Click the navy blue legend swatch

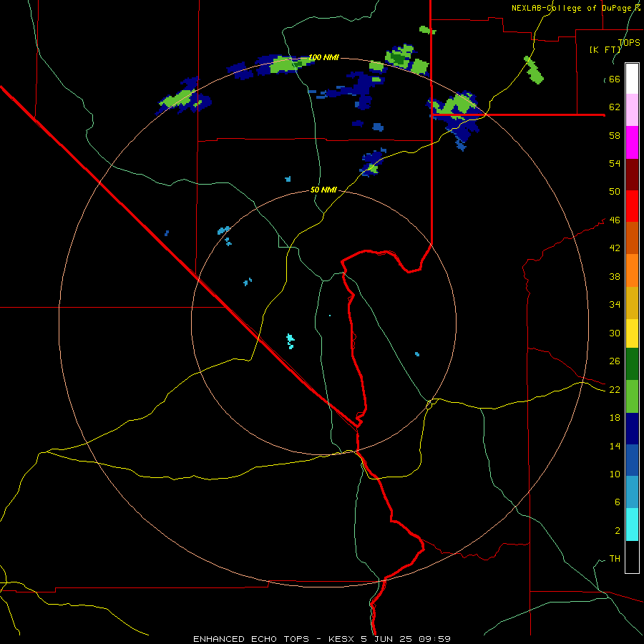coord(632,429)
